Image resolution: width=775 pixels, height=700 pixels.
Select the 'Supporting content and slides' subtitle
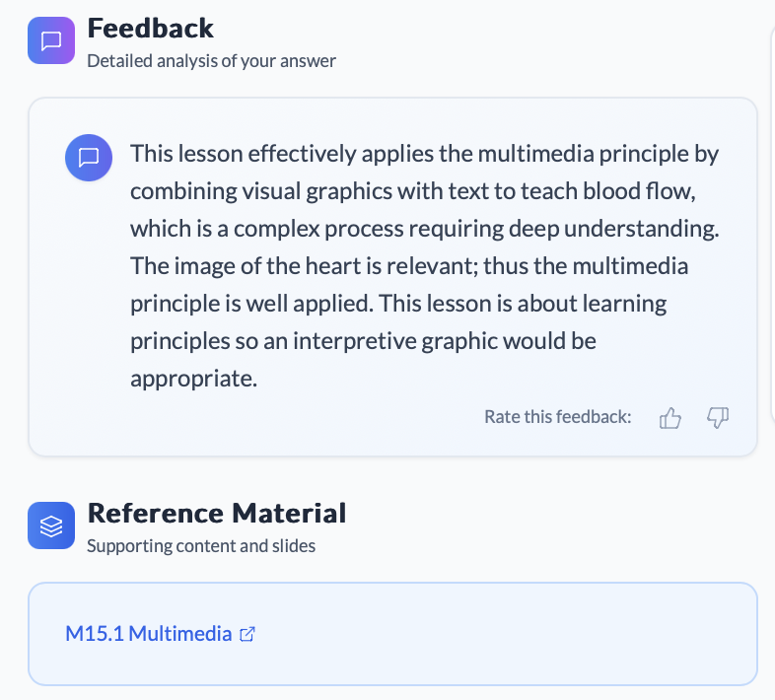(x=201, y=545)
